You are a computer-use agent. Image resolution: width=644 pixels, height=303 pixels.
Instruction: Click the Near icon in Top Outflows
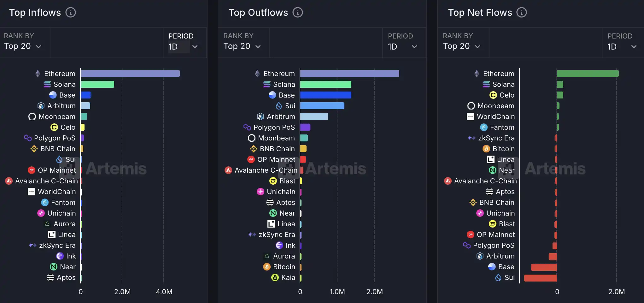coord(273,213)
